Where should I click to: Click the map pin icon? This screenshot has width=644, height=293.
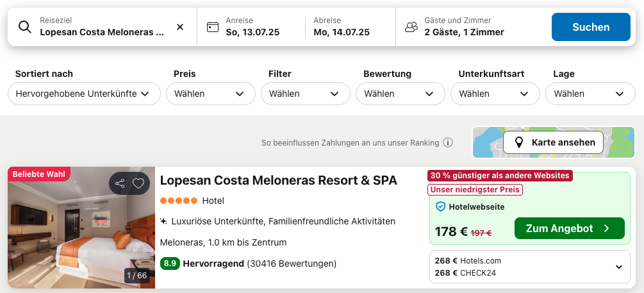[518, 142]
